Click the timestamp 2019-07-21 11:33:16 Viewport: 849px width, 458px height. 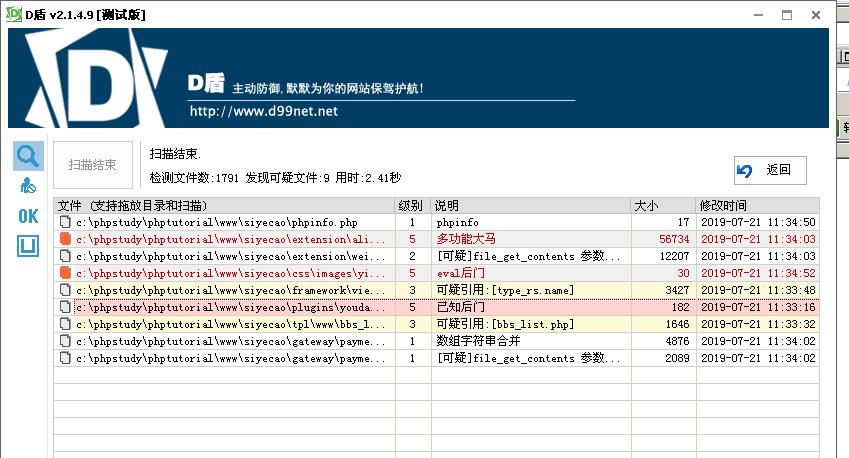758,307
